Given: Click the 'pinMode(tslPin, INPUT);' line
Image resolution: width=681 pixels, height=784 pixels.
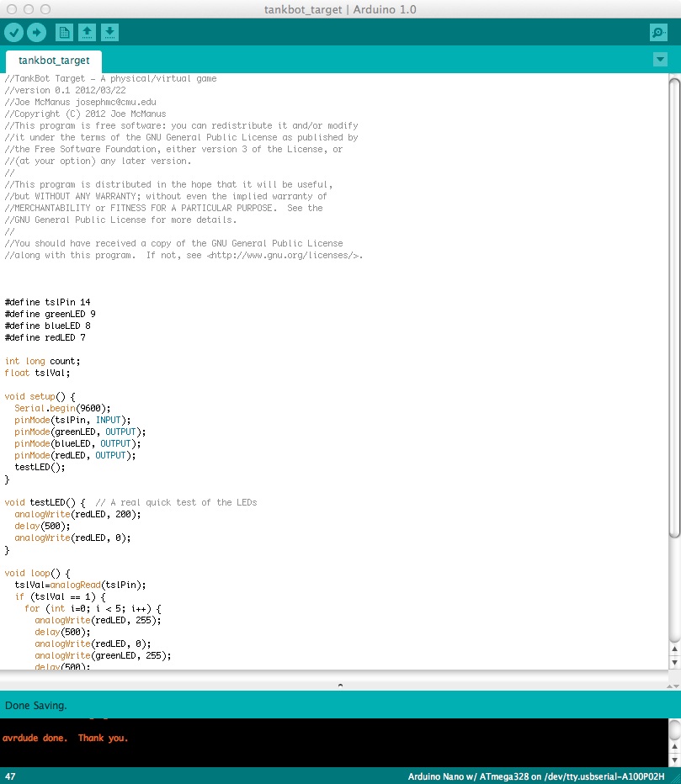Looking at the screenshot, I should click(72, 420).
